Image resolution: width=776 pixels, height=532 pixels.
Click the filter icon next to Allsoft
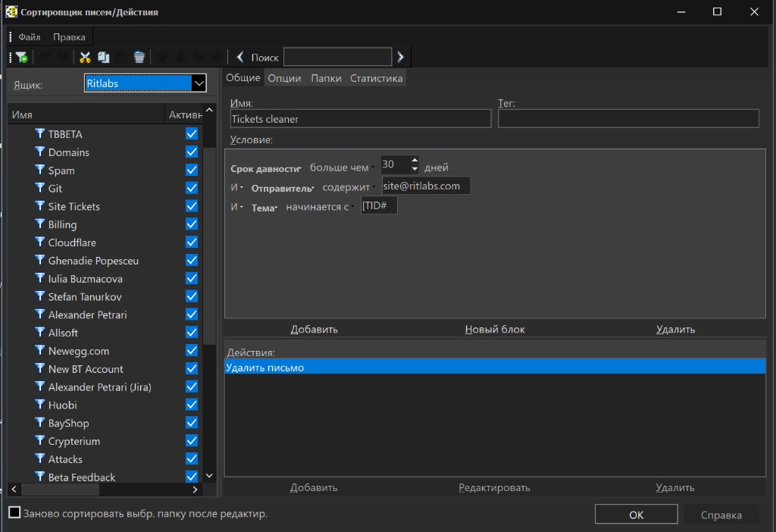[x=40, y=332]
